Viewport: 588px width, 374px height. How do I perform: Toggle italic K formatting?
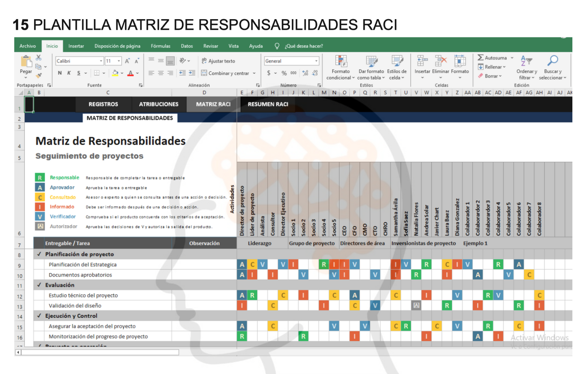point(69,73)
